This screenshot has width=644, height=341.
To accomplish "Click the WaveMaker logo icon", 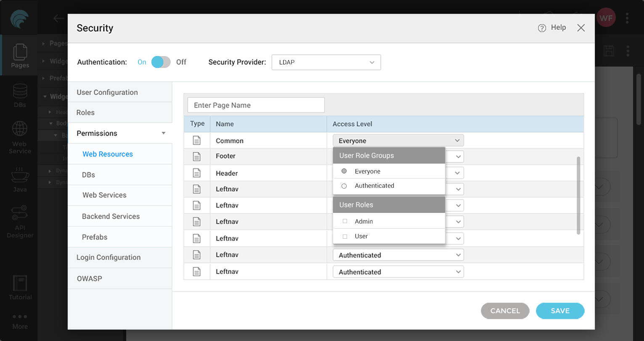I will 19,19.
